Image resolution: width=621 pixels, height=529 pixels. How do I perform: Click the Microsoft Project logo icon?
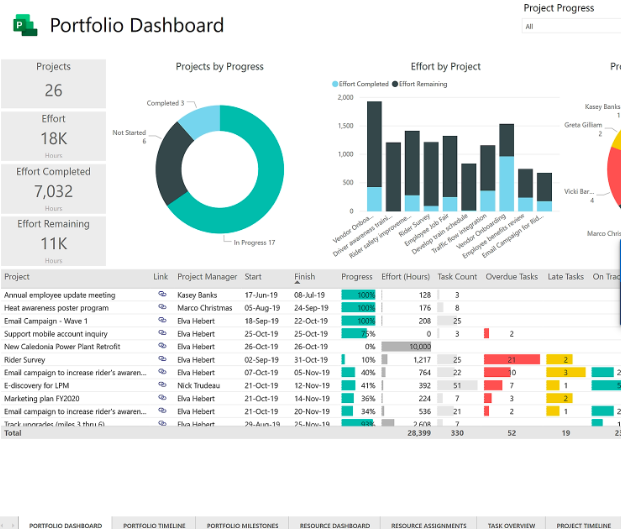pos(24,25)
